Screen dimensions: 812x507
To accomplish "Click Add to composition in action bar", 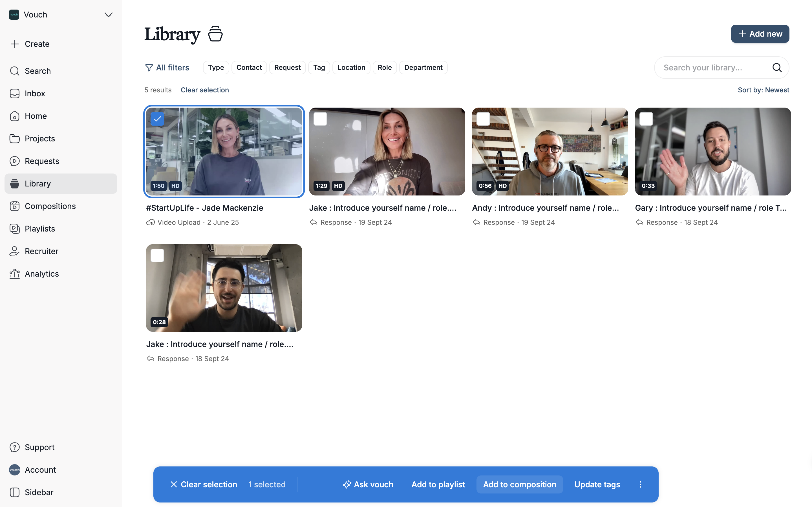I will pos(519,484).
